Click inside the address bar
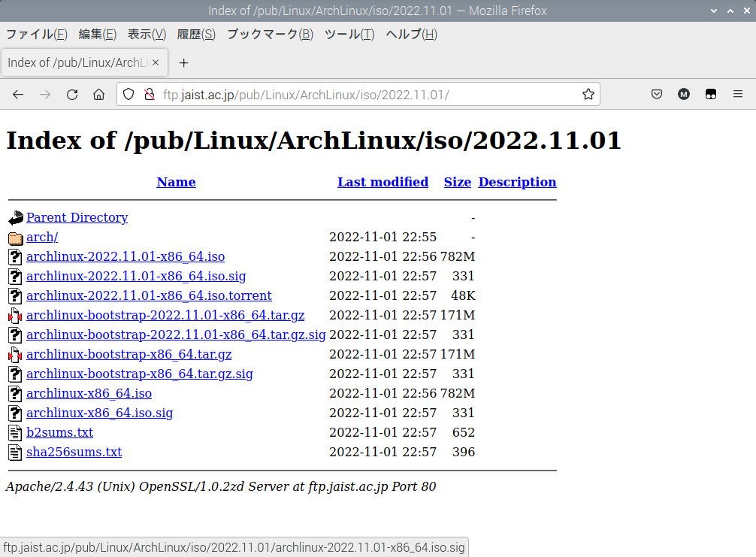Viewport: 756px width, 557px height. (338, 94)
